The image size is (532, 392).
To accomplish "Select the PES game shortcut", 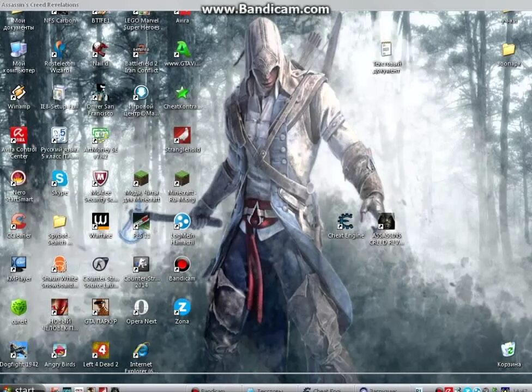I will (x=141, y=222).
